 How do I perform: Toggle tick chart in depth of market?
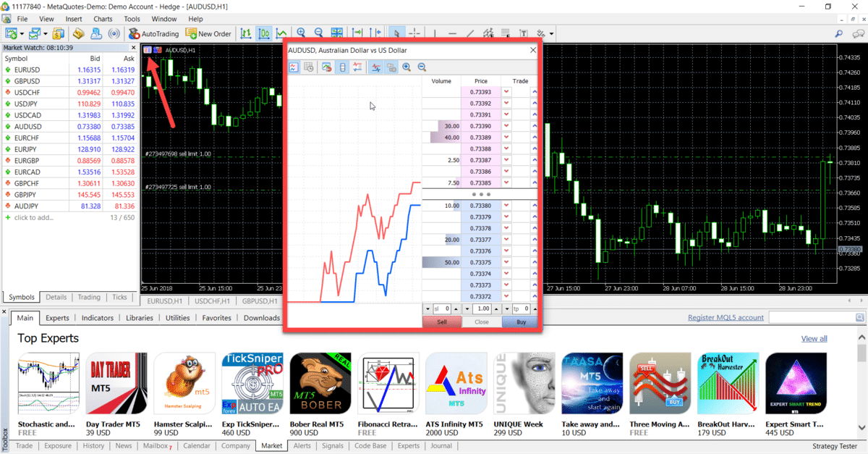point(294,67)
